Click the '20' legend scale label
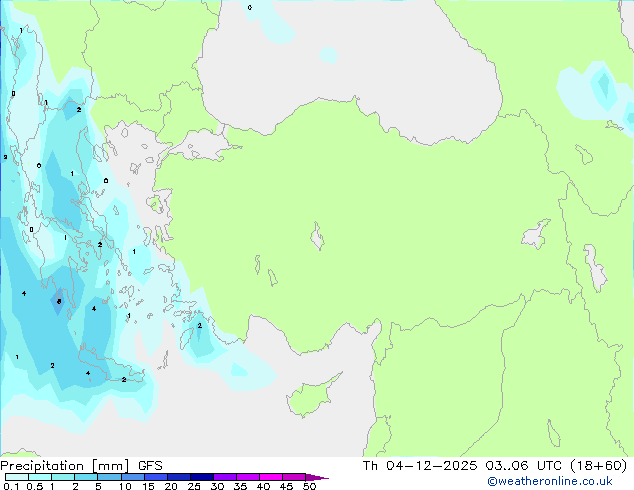 [x=171, y=486]
